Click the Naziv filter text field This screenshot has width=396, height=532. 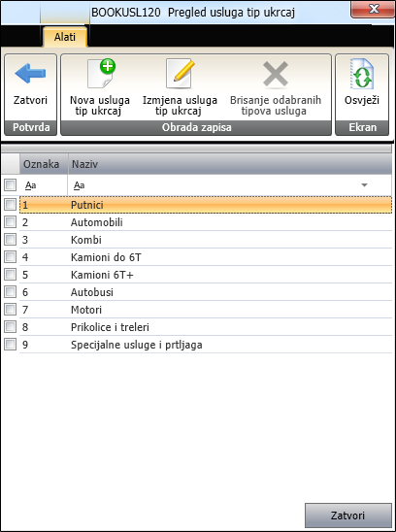(214, 185)
